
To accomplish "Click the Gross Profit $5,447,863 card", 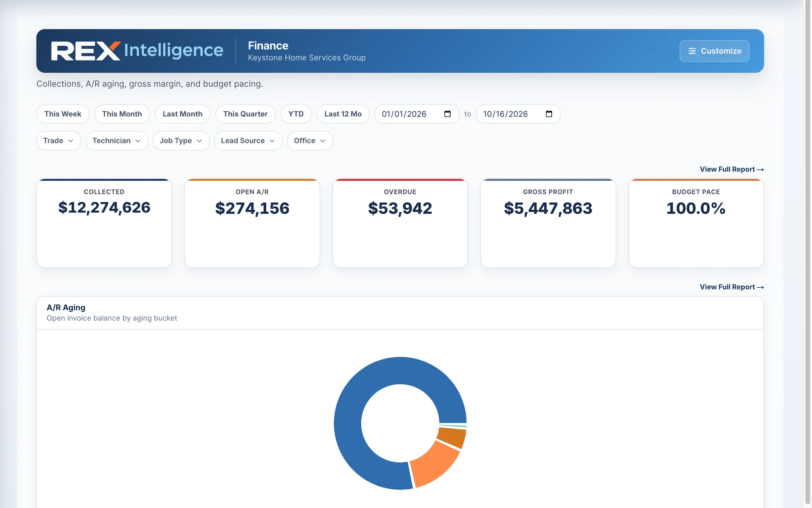I will coord(548,223).
